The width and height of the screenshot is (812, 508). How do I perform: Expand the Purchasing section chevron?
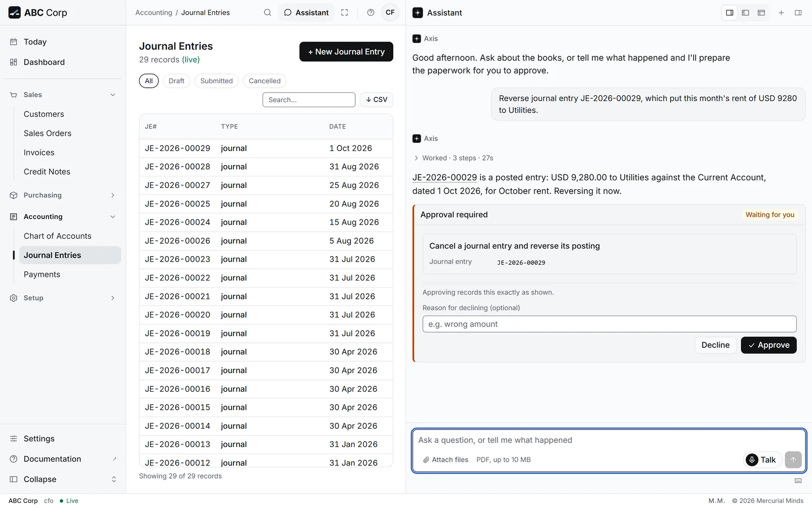click(113, 195)
